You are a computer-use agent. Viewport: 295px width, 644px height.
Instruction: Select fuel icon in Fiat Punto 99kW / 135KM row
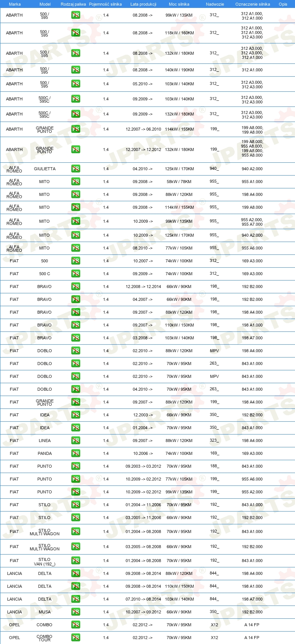(x=75, y=492)
